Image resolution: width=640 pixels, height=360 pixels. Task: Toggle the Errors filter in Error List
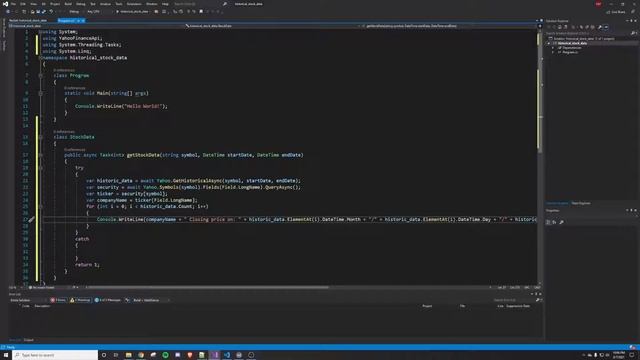[x=58, y=300]
